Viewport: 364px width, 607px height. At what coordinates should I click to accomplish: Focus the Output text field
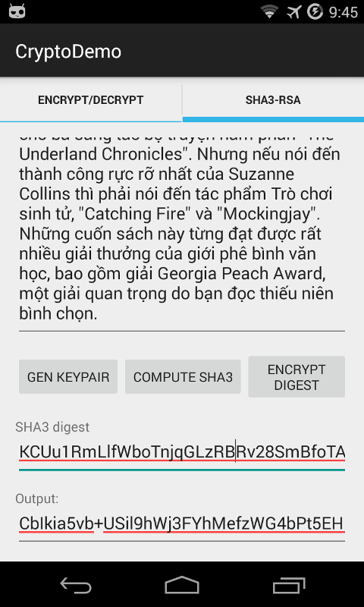coord(182,524)
